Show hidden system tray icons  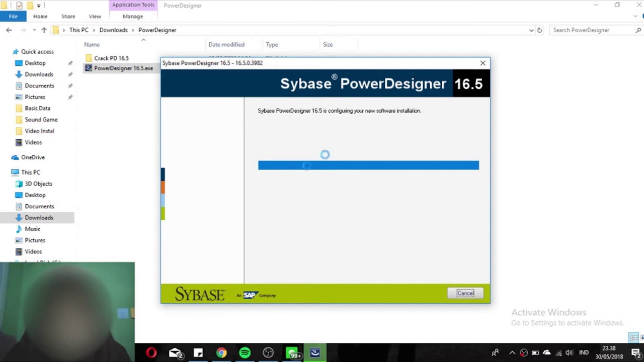(512, 352)
